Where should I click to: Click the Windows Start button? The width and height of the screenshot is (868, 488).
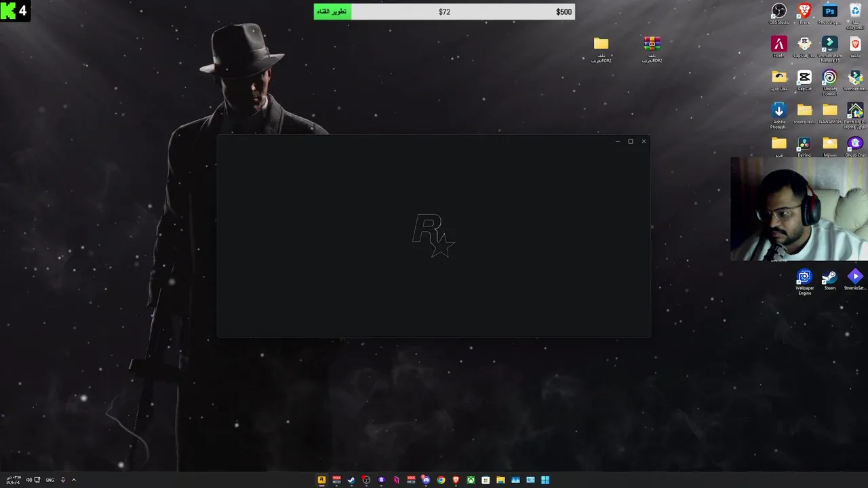(x=545, y=480)
